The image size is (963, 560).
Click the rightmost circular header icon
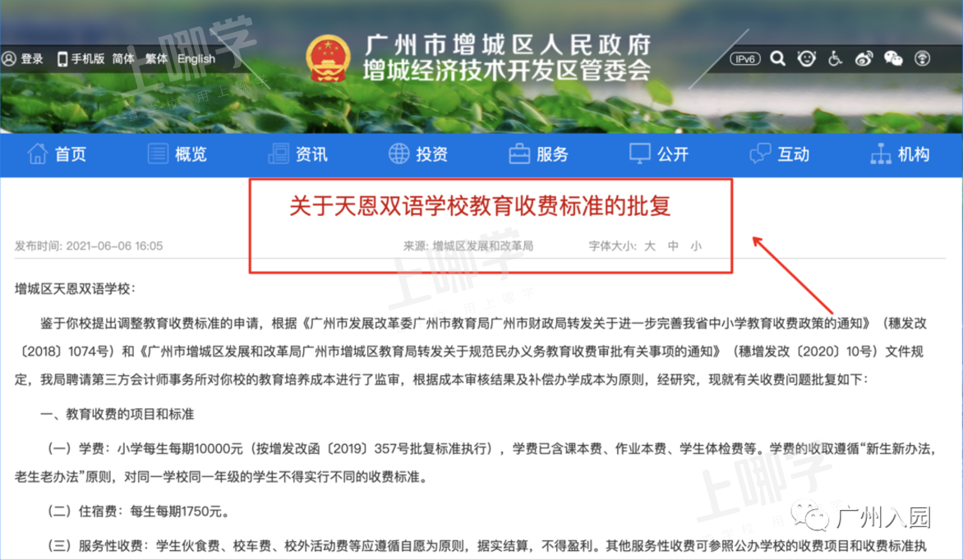(922, 59)
